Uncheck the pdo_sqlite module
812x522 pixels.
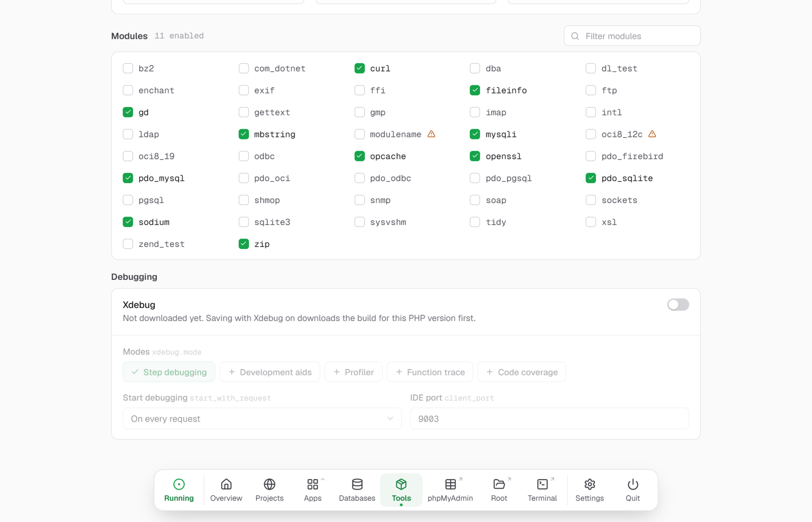(x=591, y=178)
